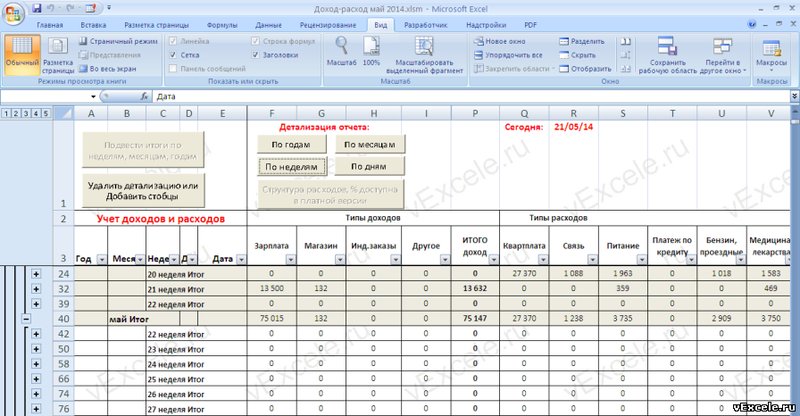Image resolution: width=800 pixels, height=416 pixels.
Task: Expand row 50 group, 23 неделя
Action: 36,349
